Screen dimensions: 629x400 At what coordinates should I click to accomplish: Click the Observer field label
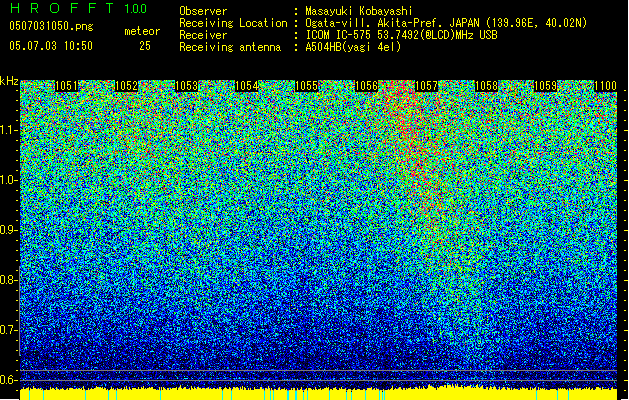(x=203, y=11)
